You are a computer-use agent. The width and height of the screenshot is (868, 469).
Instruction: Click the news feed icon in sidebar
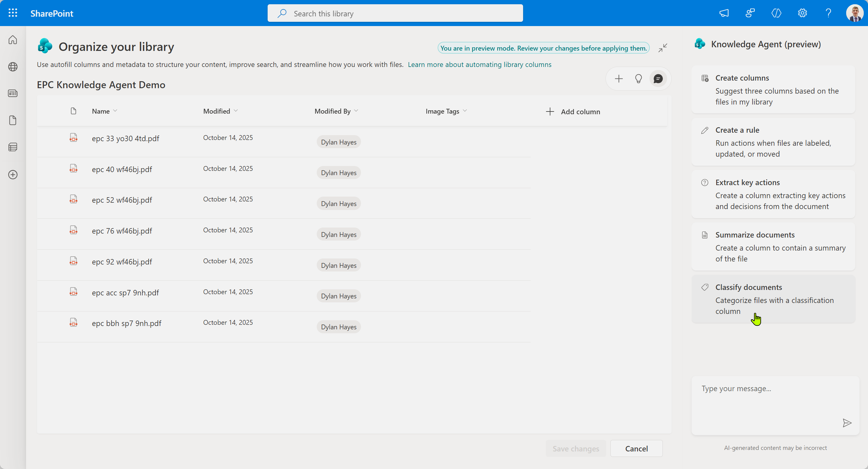pyautogui.click(x=13, y=93)
